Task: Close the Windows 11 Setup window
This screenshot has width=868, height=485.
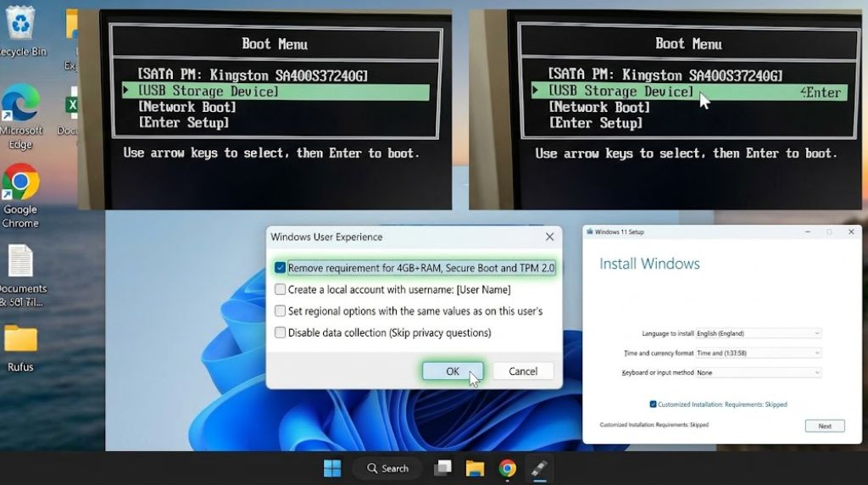Action: pyautogui.click(x=851, y=232)
